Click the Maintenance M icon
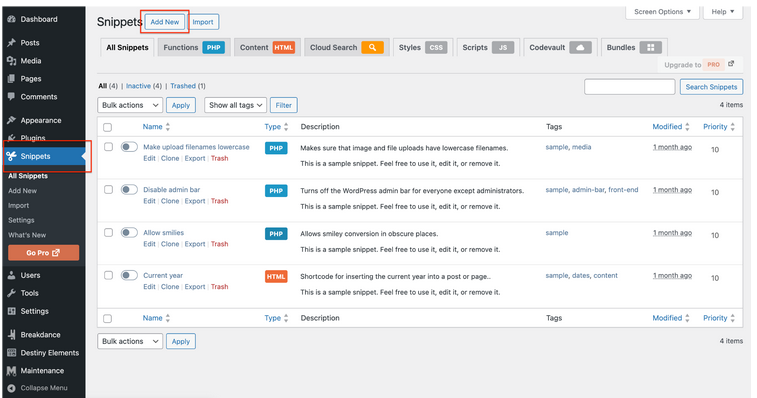This screenshot has height=398, width=757. pos(12,371)
